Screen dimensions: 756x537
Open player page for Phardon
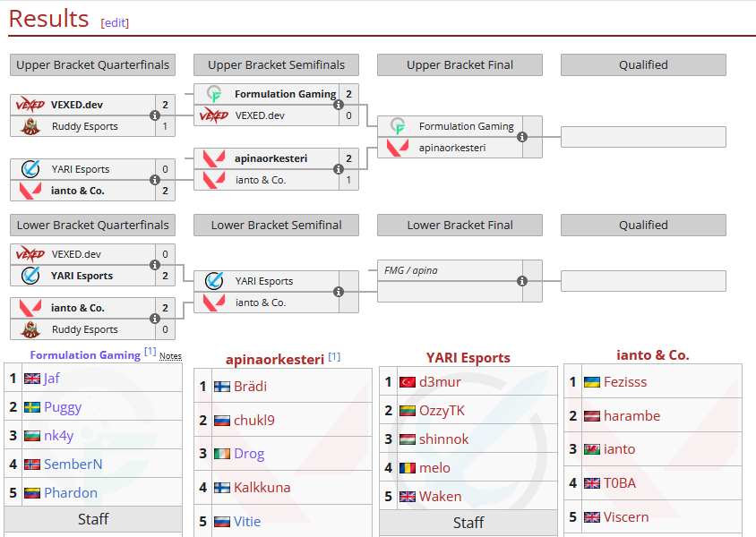(x=71, y=493)
